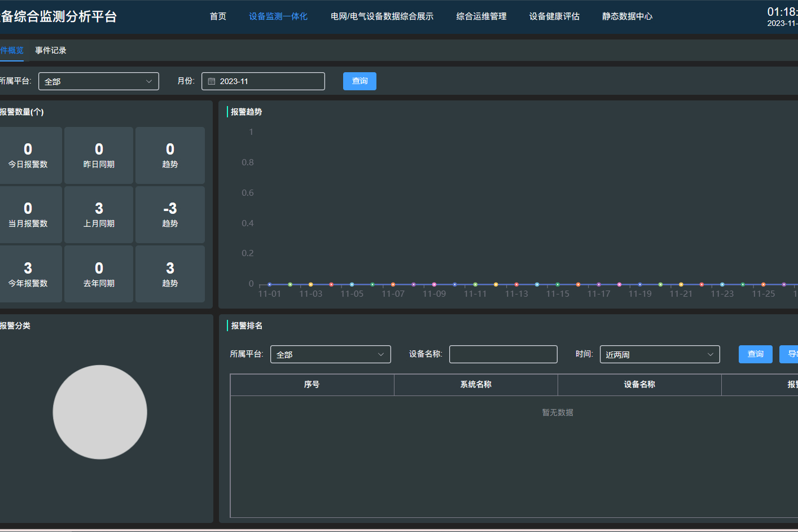This screenshot has height=532, width=798.
Task: Open the 所属平台 dropdown at top
Action: (x=99, y=81)
